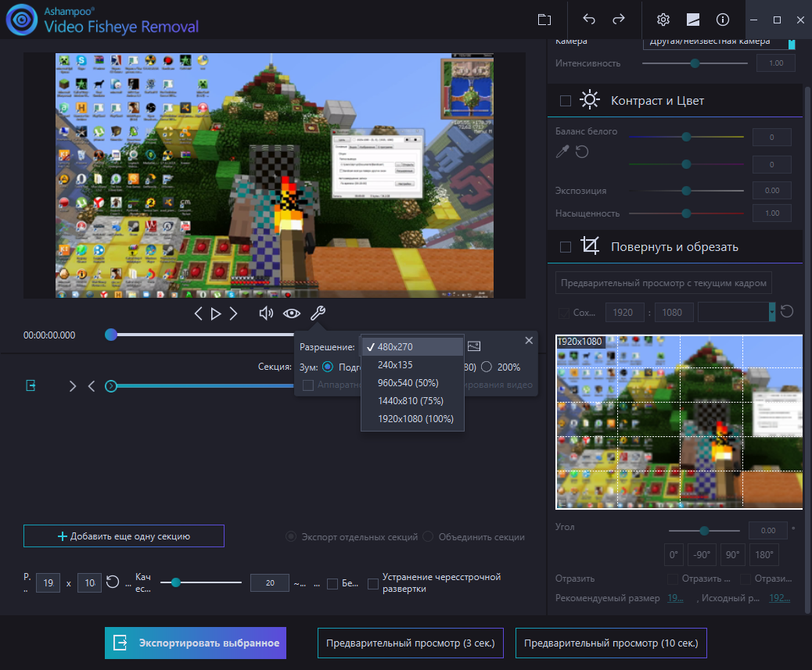Viewport: 812px width, 670px height.
Task: Open the crop aspect ratio dropdown
Action: [x=736, y=312]
